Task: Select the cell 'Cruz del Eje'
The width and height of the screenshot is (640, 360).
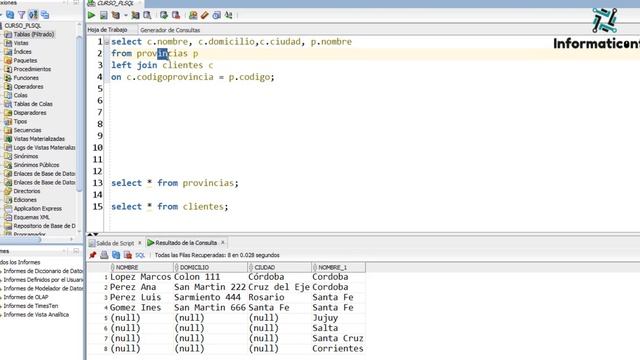Action: [279, 287]
